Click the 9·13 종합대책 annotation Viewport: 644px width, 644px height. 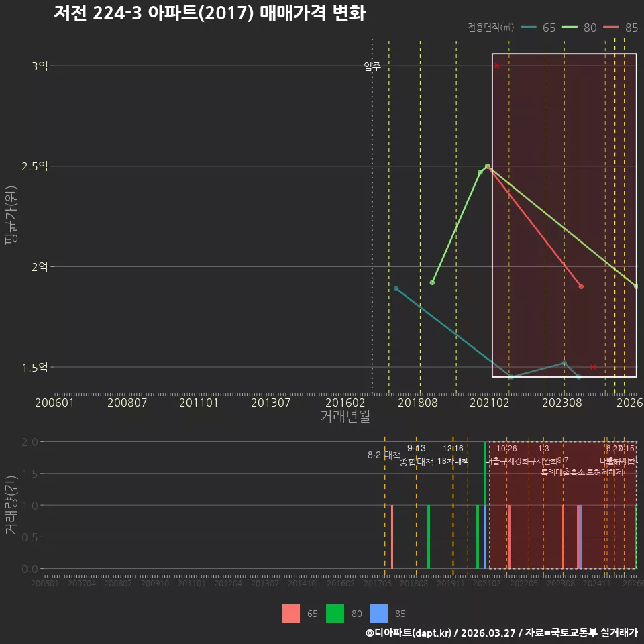coord(417,455)
